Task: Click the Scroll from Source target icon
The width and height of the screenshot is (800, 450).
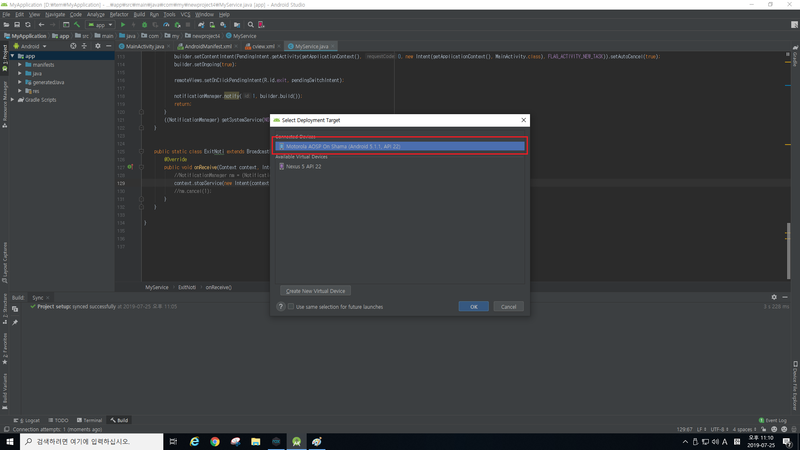Action: pos(73,46)
